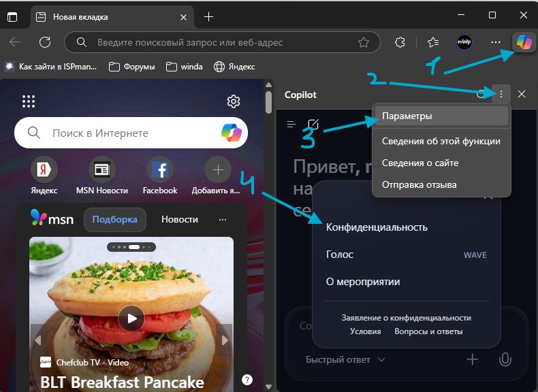Start a new Copilot chat icon
The width and height of the screenshot is (538, 392).
pyautogui.click(x=313, y=124)
